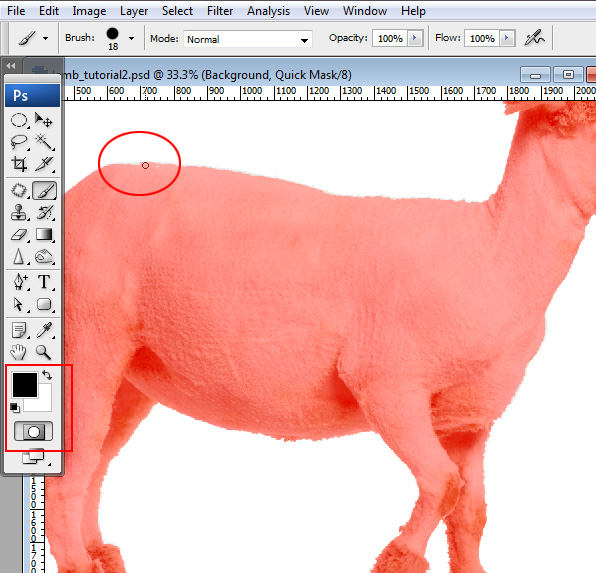
Task: Collapse the toolbox panel arrows
Action: click(x=11, y=66)
